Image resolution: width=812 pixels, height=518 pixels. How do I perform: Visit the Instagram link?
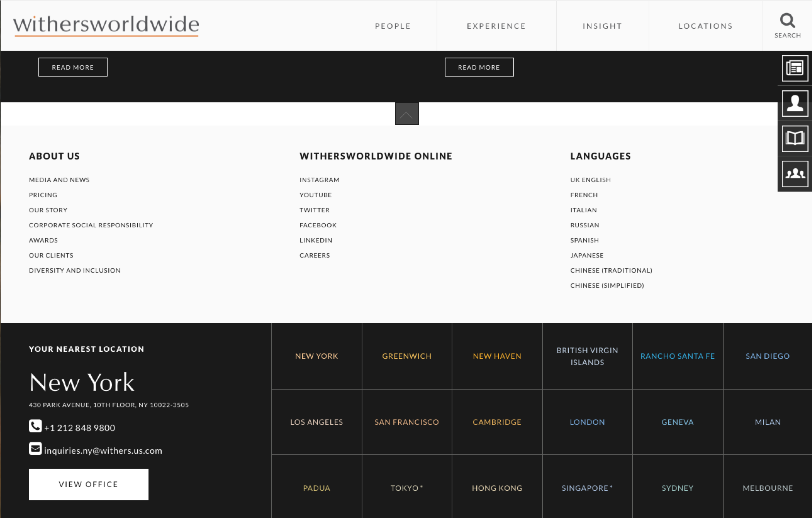pos(320,180)
